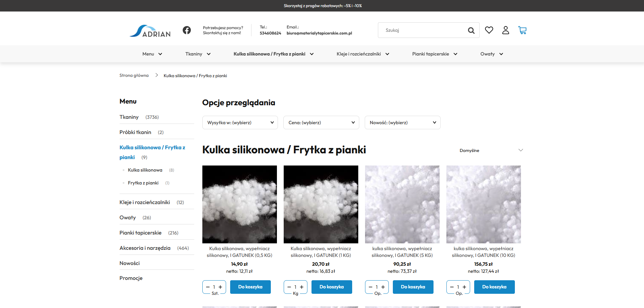Click the search magnifier icon
This screenshot has height=308, width=644.
click(x=471, y=30)
